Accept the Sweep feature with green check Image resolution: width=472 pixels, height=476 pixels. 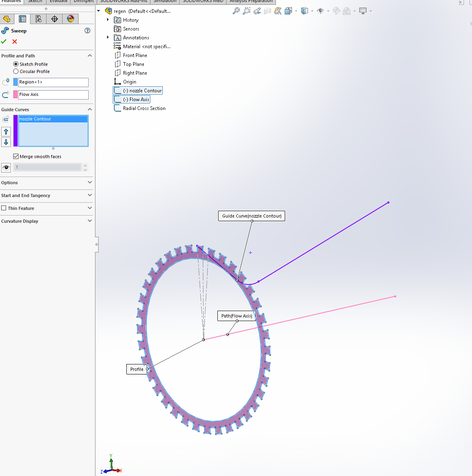pos(4,41)
